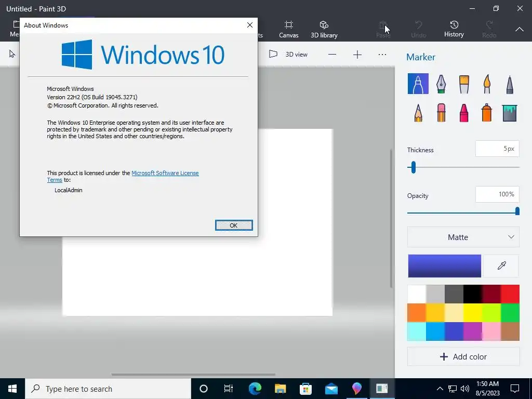Screen dimensions: 532x399
Task: Select the Eraser tool
Action: click(441, 113)
